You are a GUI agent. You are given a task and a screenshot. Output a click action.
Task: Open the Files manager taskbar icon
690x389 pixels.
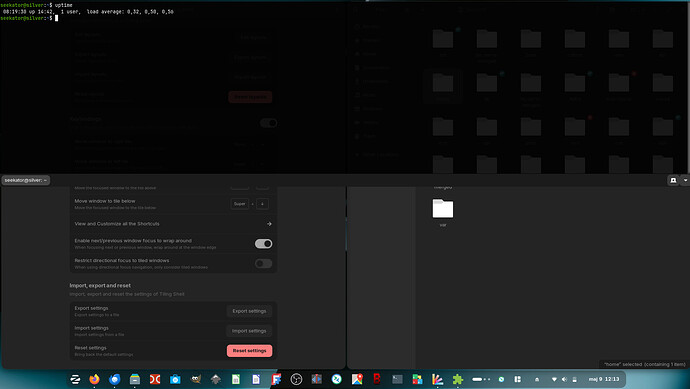coord(135,379)
